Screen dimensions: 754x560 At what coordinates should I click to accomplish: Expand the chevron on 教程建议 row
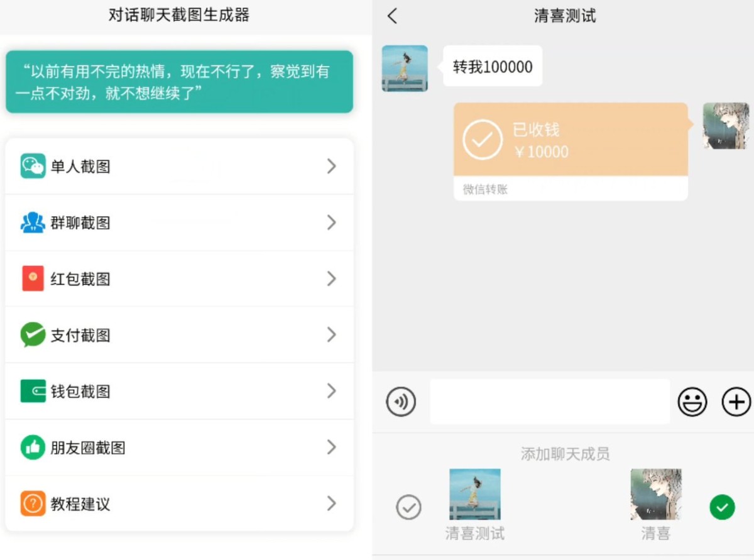(332, 503)
